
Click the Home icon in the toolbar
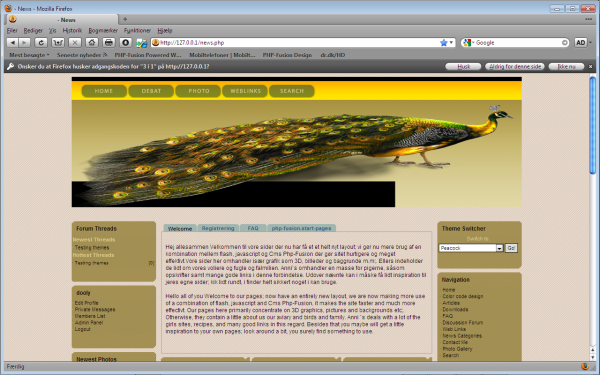click(x=92, y=42)
